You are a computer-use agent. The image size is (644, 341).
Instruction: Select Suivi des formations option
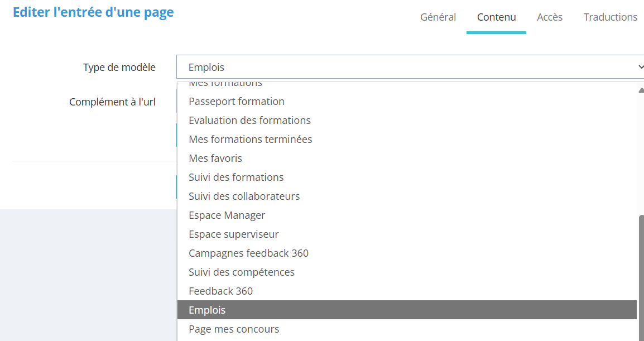[x=236, y=177]
